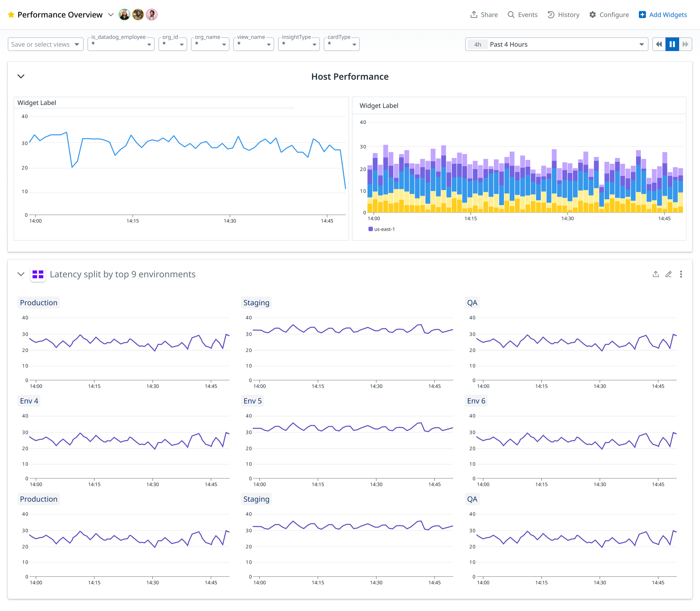Open Performance Overview title dropdown chevron
700x611 pixels.
point(111,15)
